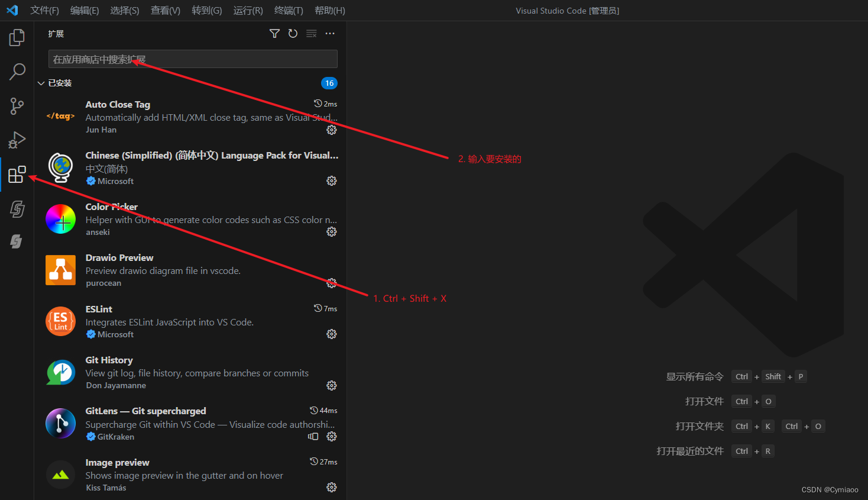Open the extensions panel more actions menu
The image size is (868, 500).
point(330,34)
